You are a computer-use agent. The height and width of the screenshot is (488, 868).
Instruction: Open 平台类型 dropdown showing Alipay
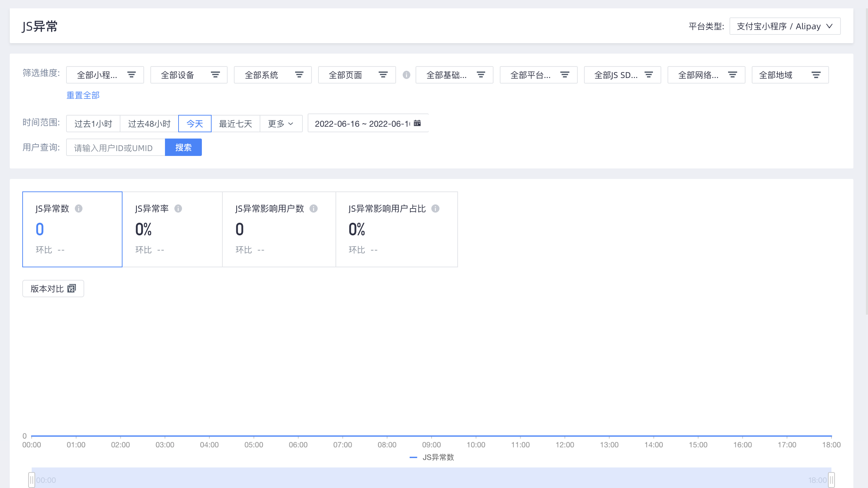(785, 26)
